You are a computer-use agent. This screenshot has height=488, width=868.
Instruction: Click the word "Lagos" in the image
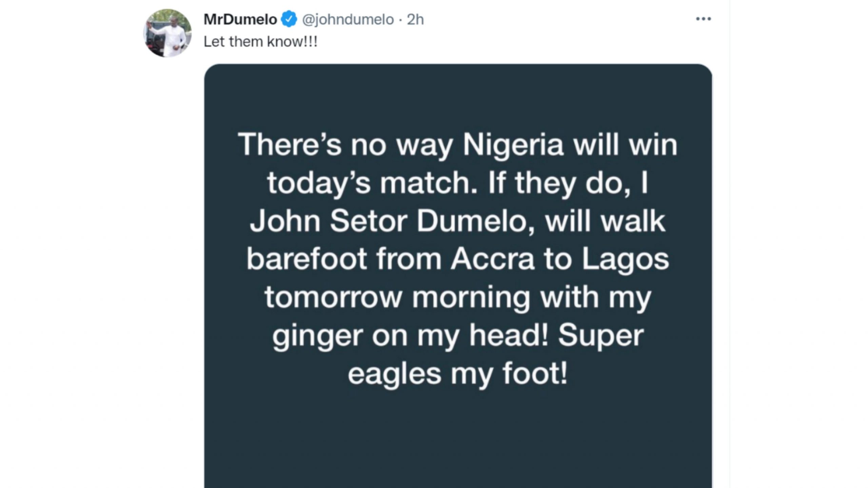(x=625, y=259)
